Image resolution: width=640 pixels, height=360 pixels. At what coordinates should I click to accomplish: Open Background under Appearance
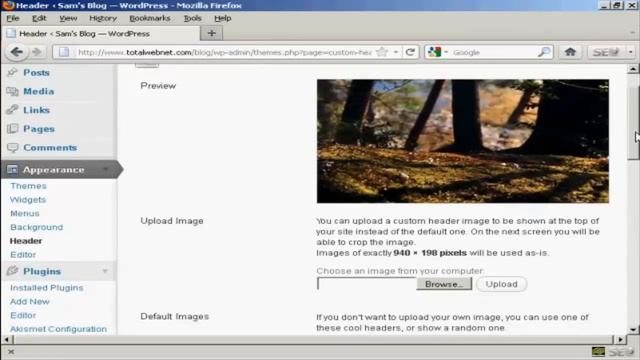click(37, 227)
